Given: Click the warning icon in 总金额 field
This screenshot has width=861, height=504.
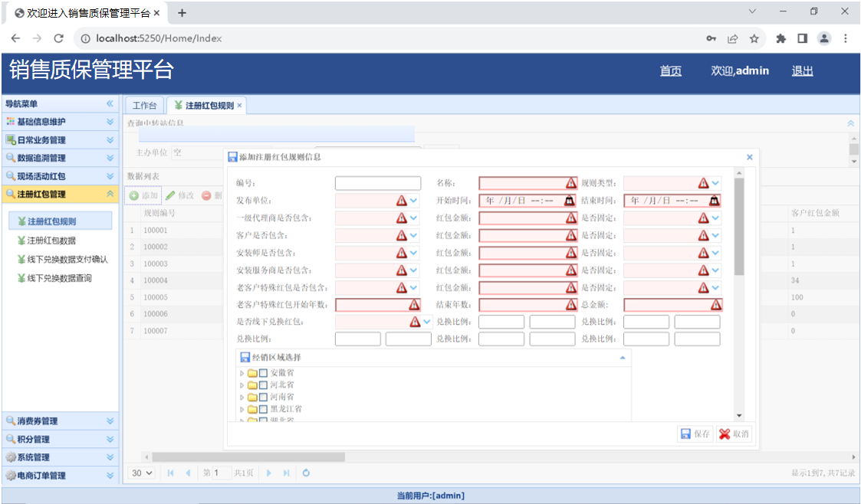Looking at the screenshot, I should point(716,305).
